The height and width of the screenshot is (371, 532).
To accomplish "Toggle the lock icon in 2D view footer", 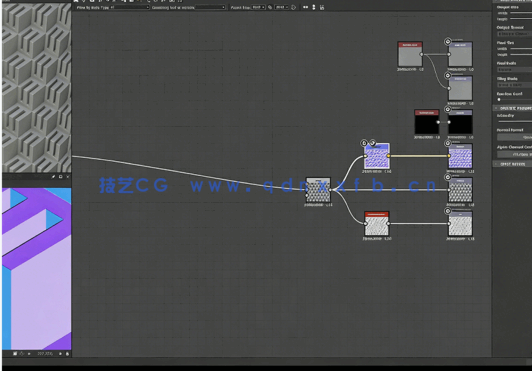I will [67, 353].
